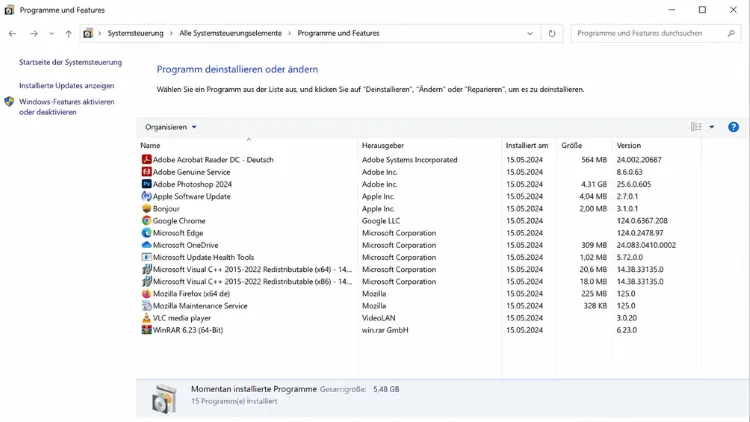750x422 pixels.
Task: Select the Google Chrome program name
Action: pos(179,221)
